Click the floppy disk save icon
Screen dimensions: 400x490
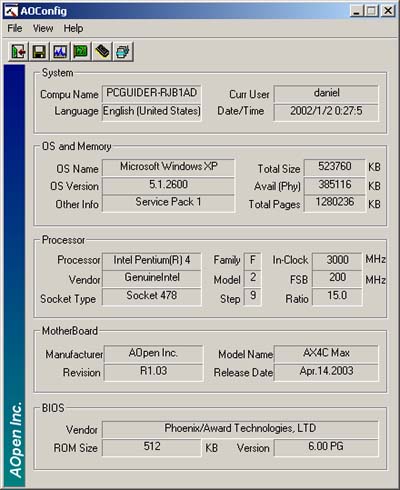click(x=39, y=52)
